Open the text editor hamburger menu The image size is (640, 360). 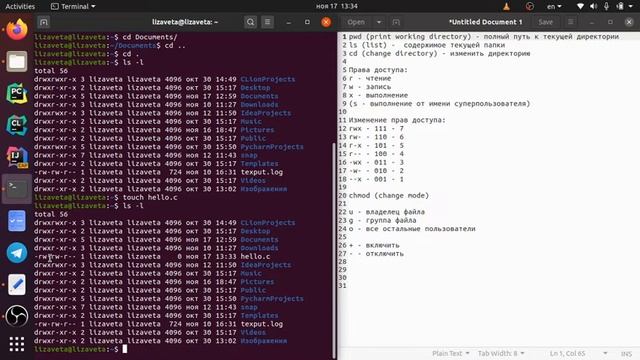click(x=571, y=22)
